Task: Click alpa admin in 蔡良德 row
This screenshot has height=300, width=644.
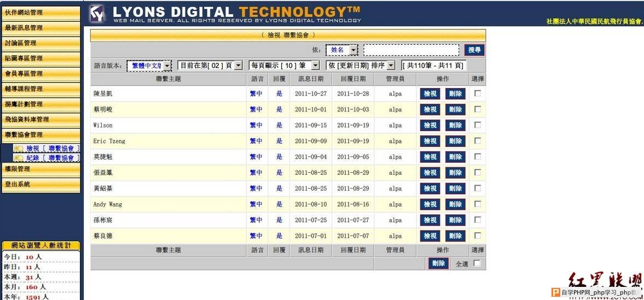Action: (395, 236)
